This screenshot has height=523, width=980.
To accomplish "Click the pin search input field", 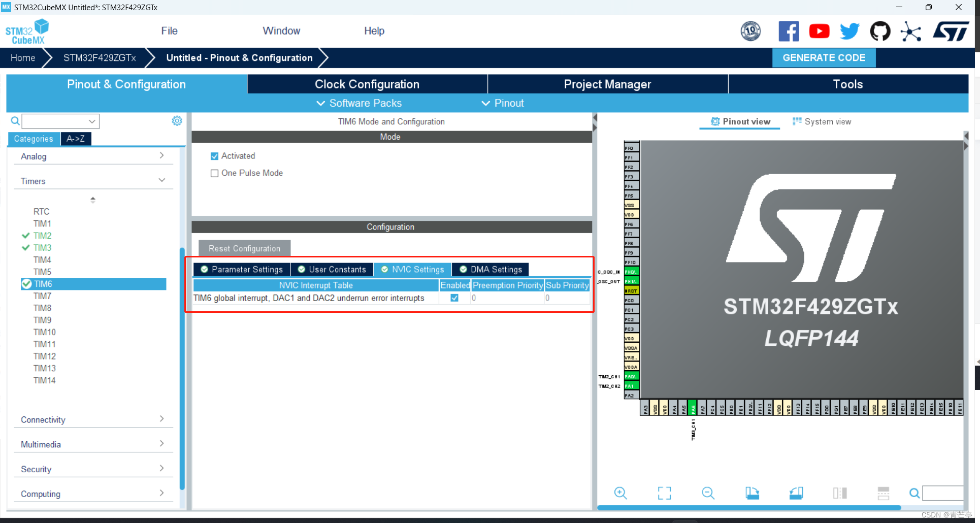I will point(943,493).
